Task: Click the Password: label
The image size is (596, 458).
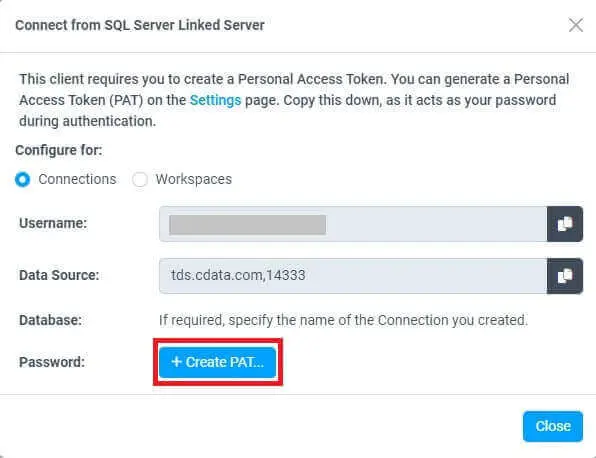Action: [52, 362]
